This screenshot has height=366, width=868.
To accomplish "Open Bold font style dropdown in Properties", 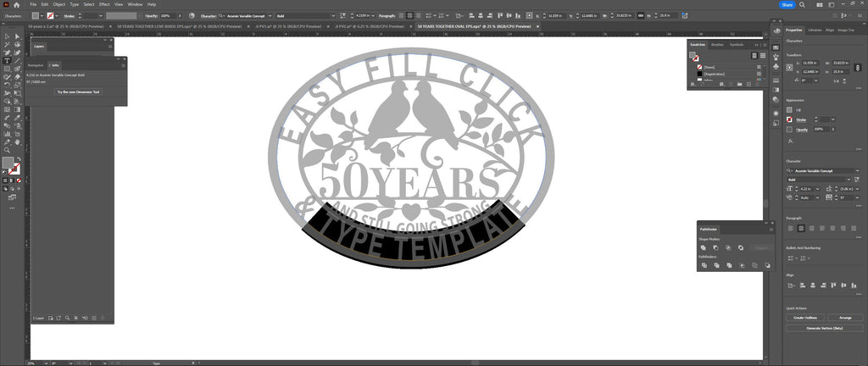I will tap(849, 180).
